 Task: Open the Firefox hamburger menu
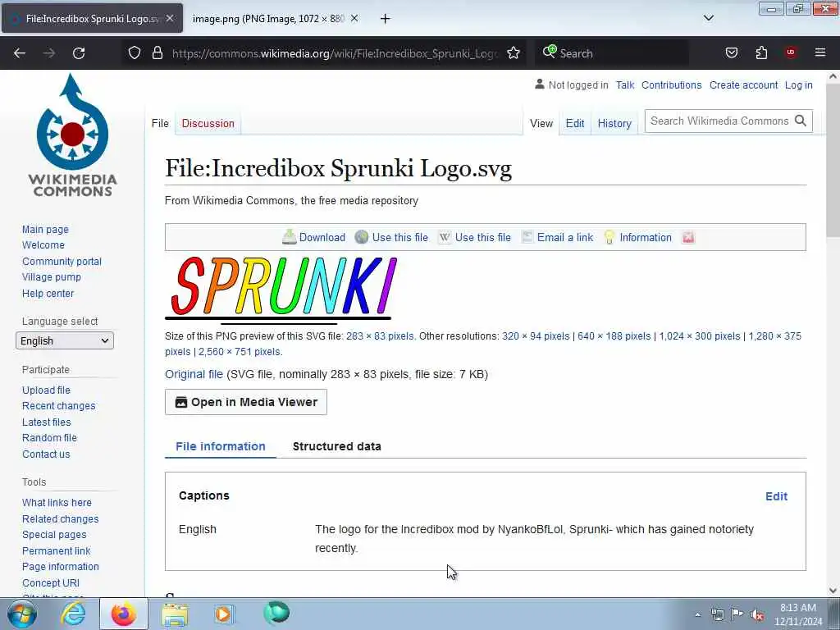819,52
